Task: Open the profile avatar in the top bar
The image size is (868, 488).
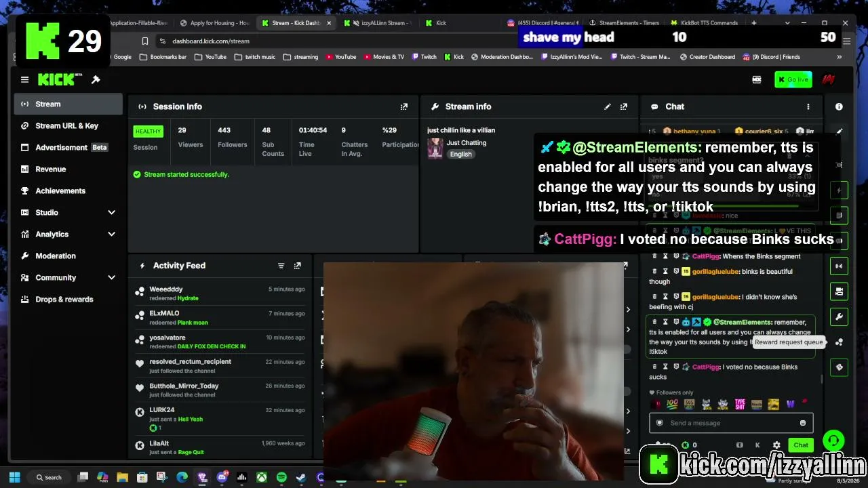Action: tap(828, 80)
